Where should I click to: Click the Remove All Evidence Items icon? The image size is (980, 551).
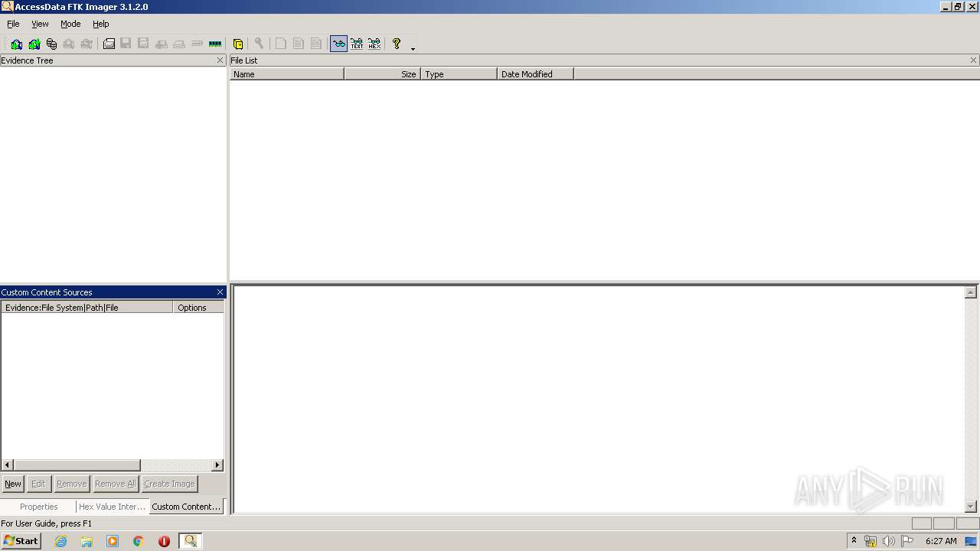pyautogui.click(x=87, y=44)
